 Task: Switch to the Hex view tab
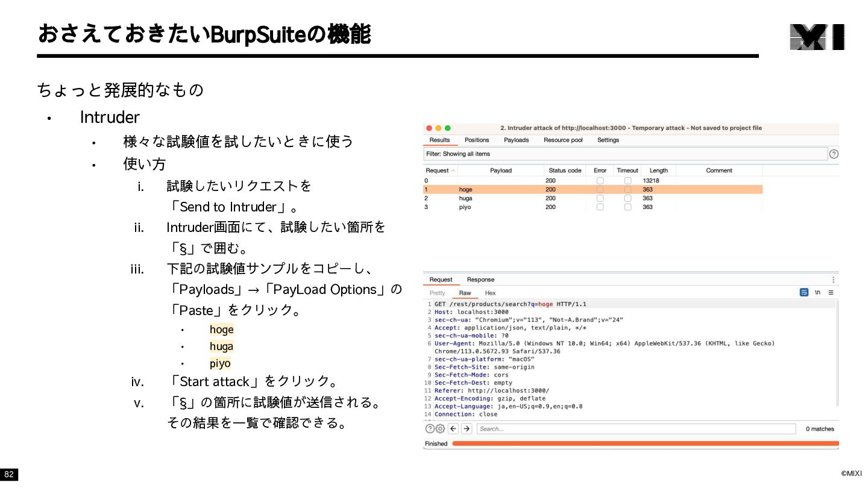pos(490,293)
